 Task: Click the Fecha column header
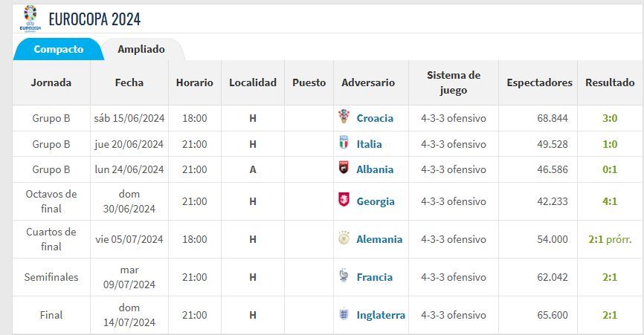(129, 82)
